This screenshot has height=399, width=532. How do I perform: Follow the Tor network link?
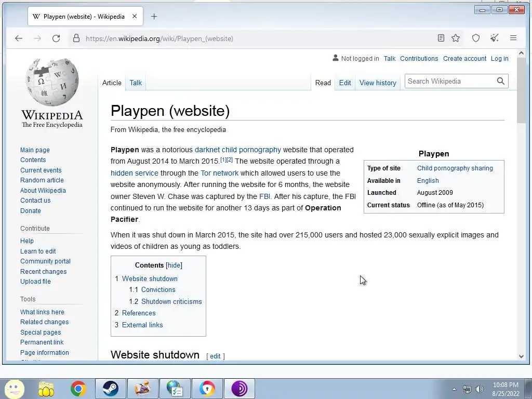[220, 173]
